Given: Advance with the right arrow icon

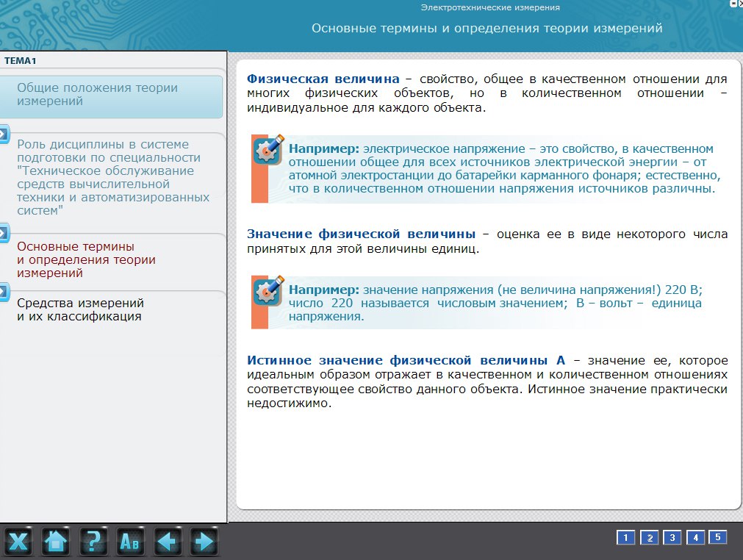Looking at the screenshot, I should tap(202, 542).
